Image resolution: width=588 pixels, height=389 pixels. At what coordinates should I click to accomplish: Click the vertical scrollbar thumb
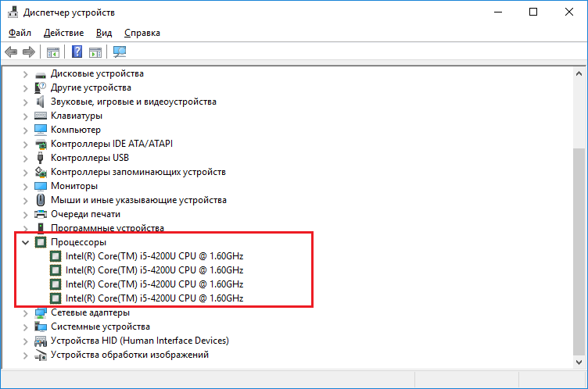pyautogui.click(x=579, y=251)
